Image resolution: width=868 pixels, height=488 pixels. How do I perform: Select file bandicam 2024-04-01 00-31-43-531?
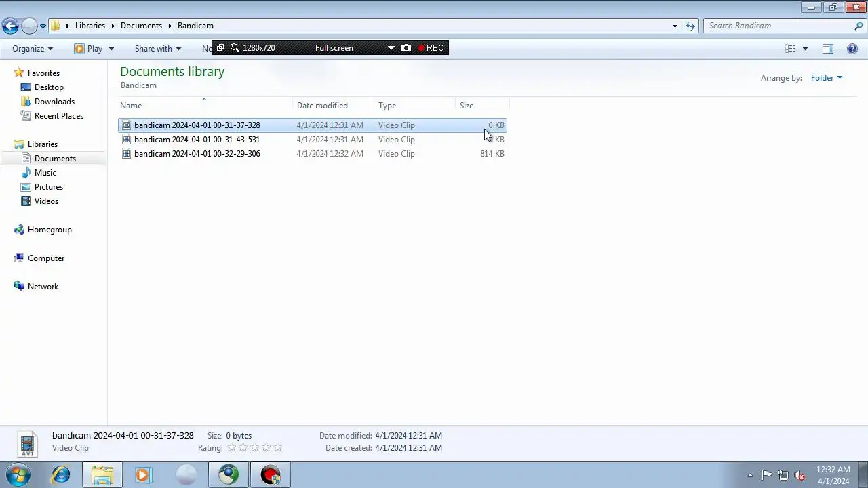[312, 140]
